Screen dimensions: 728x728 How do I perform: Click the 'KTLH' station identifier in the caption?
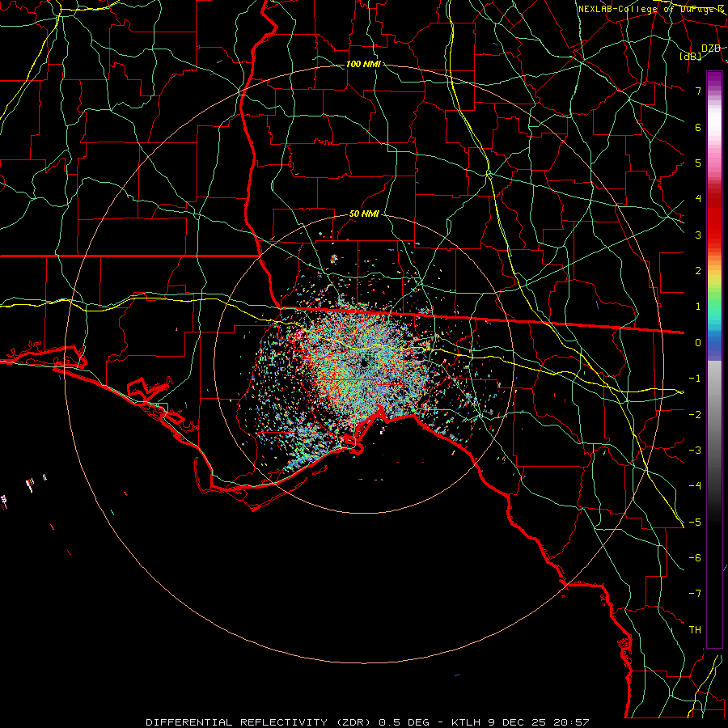click(467, 722)
